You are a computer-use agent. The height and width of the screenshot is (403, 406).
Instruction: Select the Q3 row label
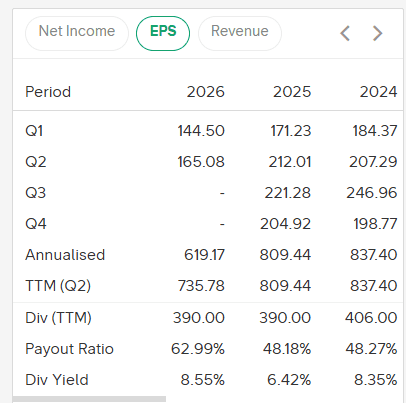point(36,193)
